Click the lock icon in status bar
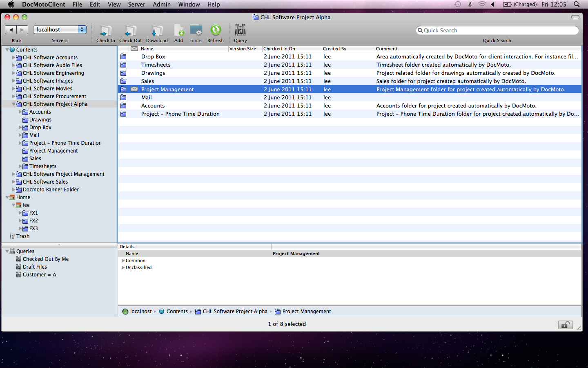 566,325
